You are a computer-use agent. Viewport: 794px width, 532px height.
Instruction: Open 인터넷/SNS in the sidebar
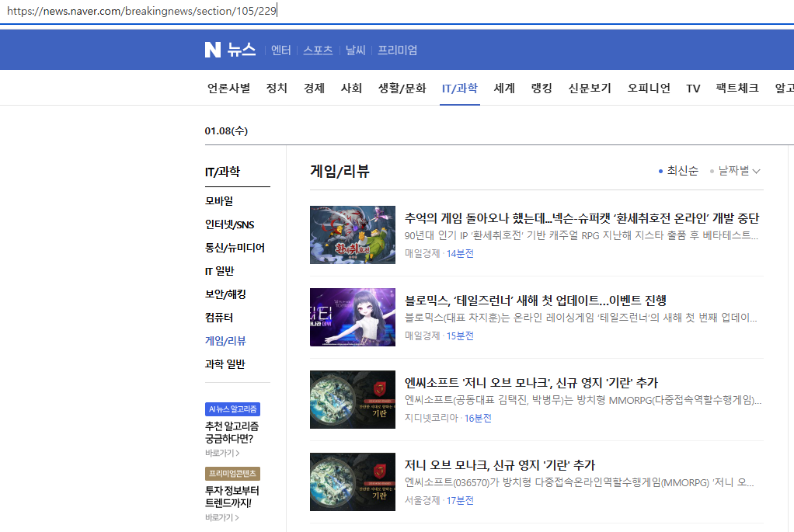coord(229,224)
